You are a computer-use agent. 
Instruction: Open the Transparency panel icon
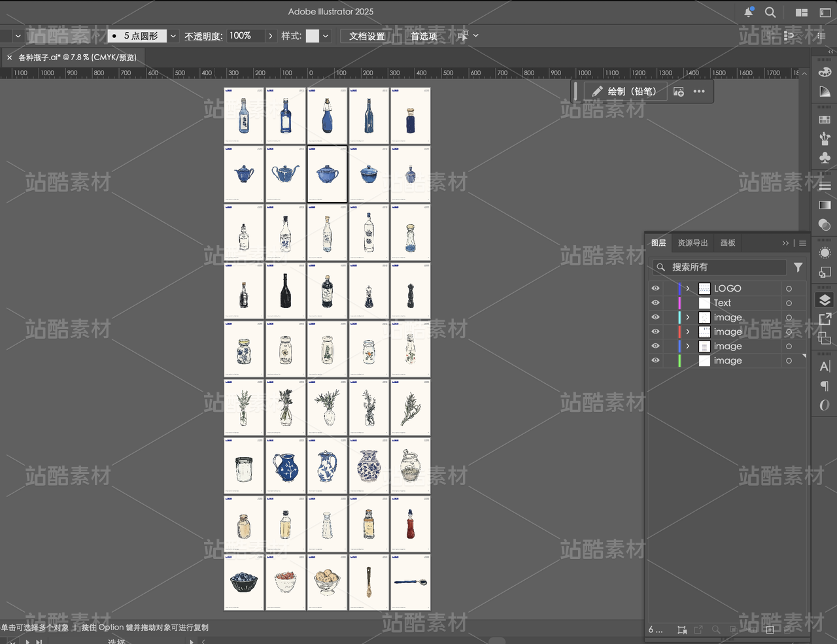coord(825,225)
